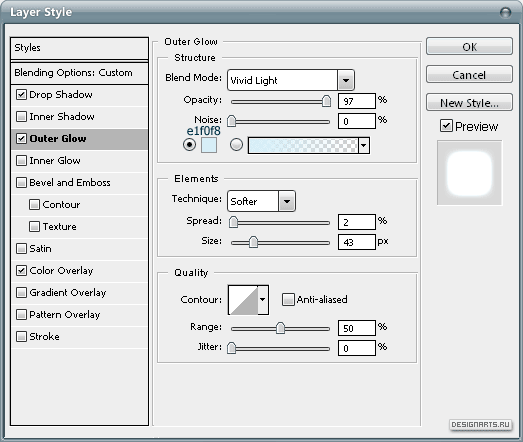This screenshot has width=523, height=442.
Task: Click the Size value field 43
Action: coord(357,242)
